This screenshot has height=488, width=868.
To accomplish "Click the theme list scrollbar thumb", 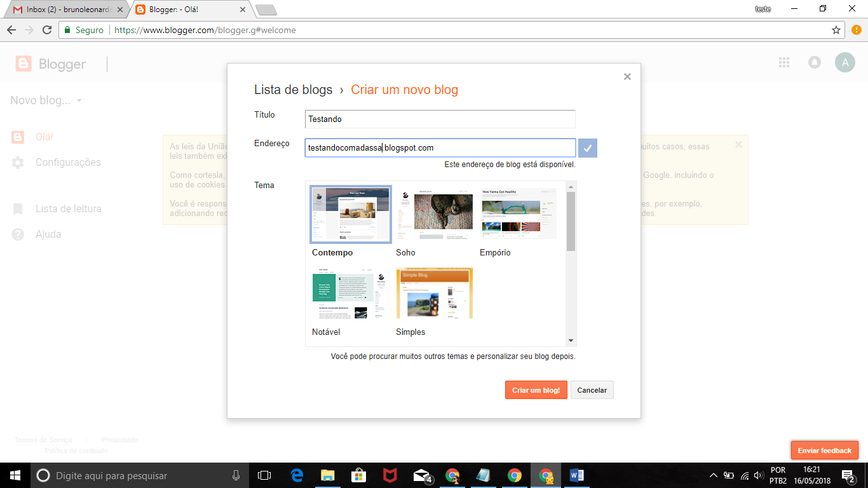I will coord(571,222).
